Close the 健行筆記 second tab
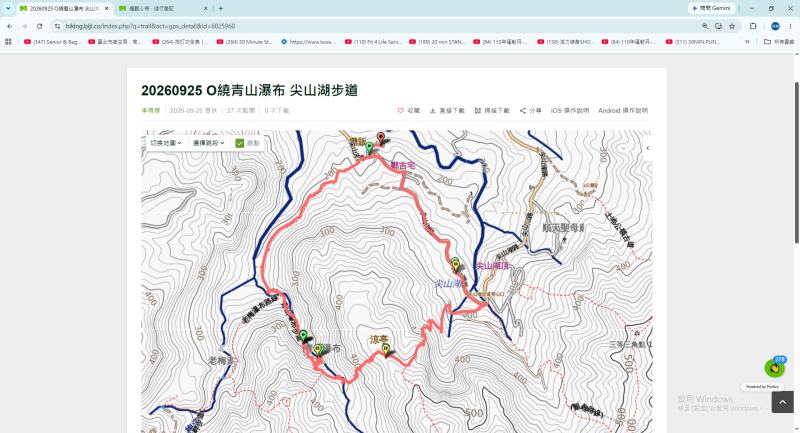This screenshot has height=433, width=800. [206, 8]
